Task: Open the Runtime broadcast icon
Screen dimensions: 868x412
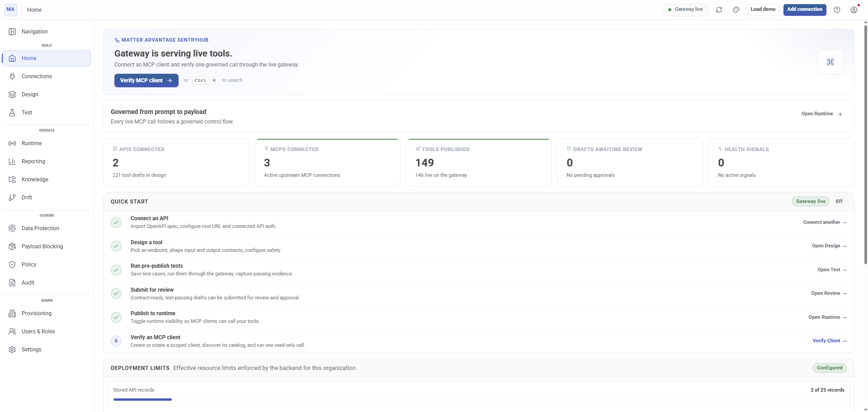Action: pyautogui.click(x=12, y=143)
